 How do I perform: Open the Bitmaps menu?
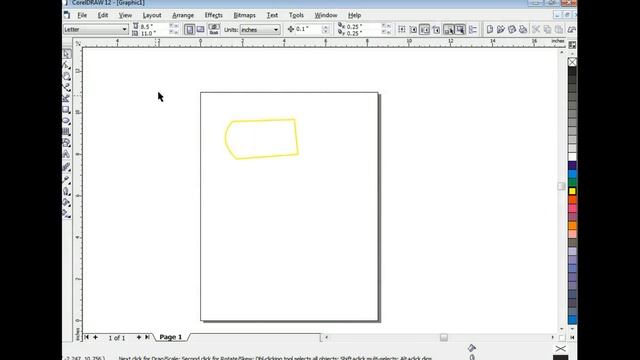pos(244,15)
